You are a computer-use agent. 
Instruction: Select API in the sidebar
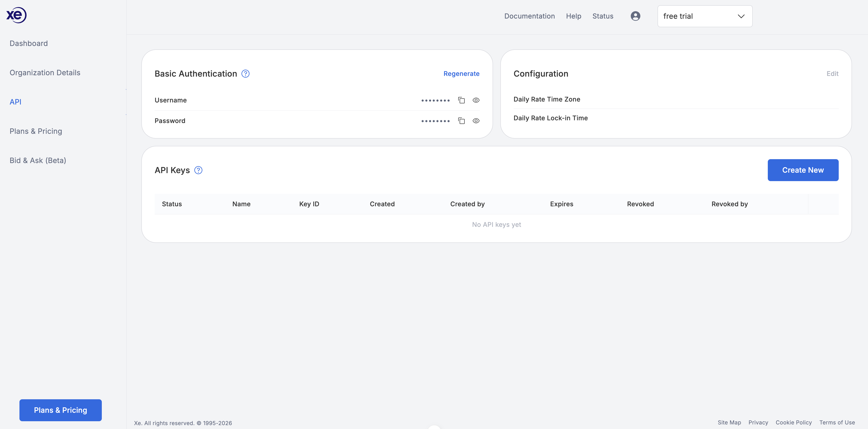tap(16, 102)
